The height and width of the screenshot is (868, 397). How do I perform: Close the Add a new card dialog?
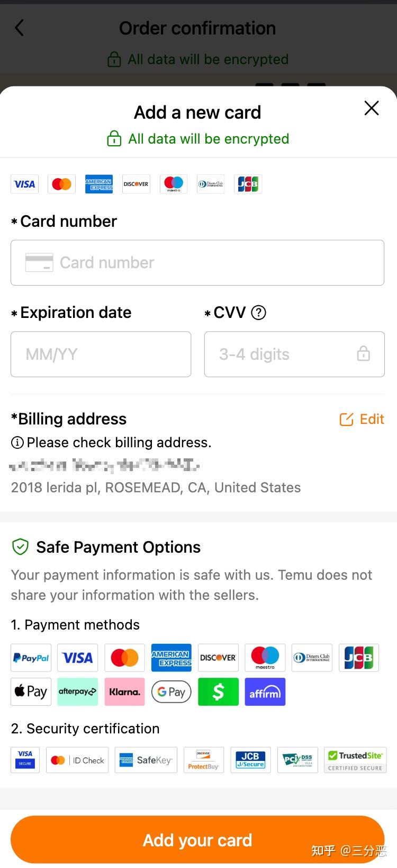(x=372, y=108)
